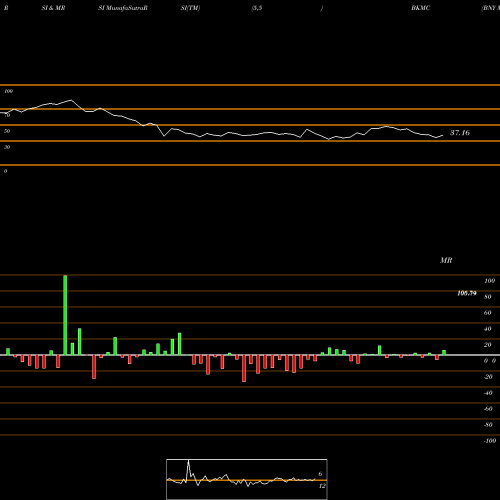
Task: Click the deepest red MR bar
Action: [244, 368]
